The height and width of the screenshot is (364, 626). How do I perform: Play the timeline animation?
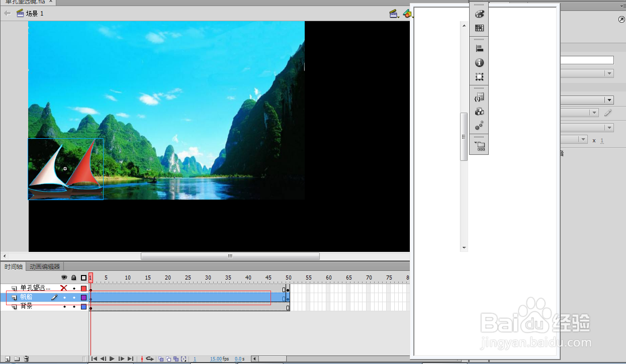tap(112, 359)
